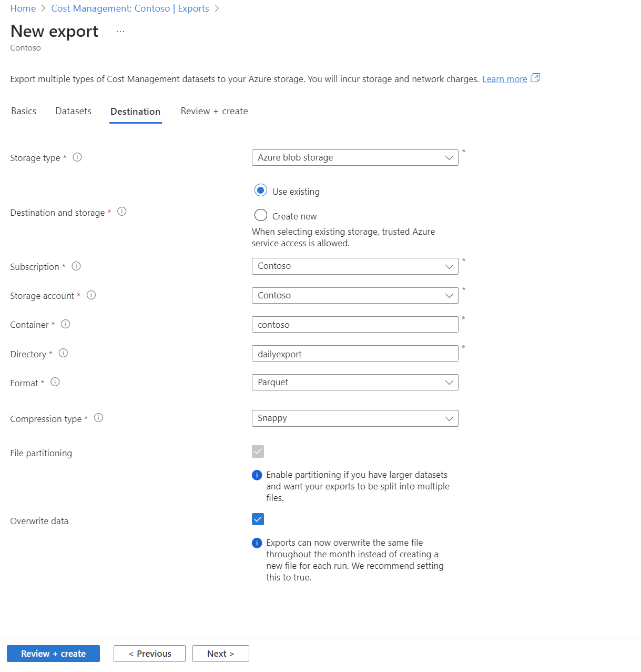Open the Storage type dropdown
This screenshot has height=672, width=641.
pyautogui.click(x=355, y=158)
